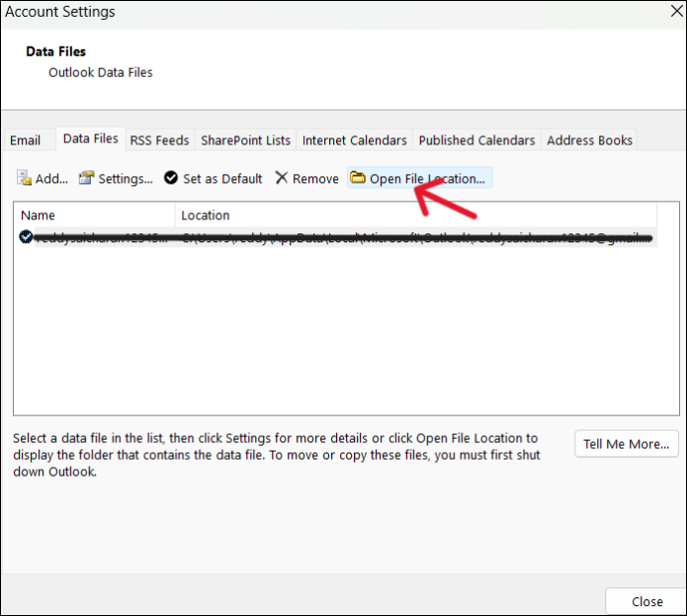The image size is (687, 616).
Task: Open the RSS Feeds tab
Action: [x=159, y=140]
